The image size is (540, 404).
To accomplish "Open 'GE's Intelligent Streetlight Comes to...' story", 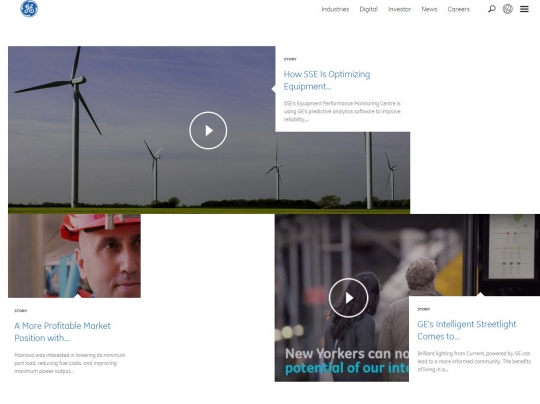I will point(467,330).
